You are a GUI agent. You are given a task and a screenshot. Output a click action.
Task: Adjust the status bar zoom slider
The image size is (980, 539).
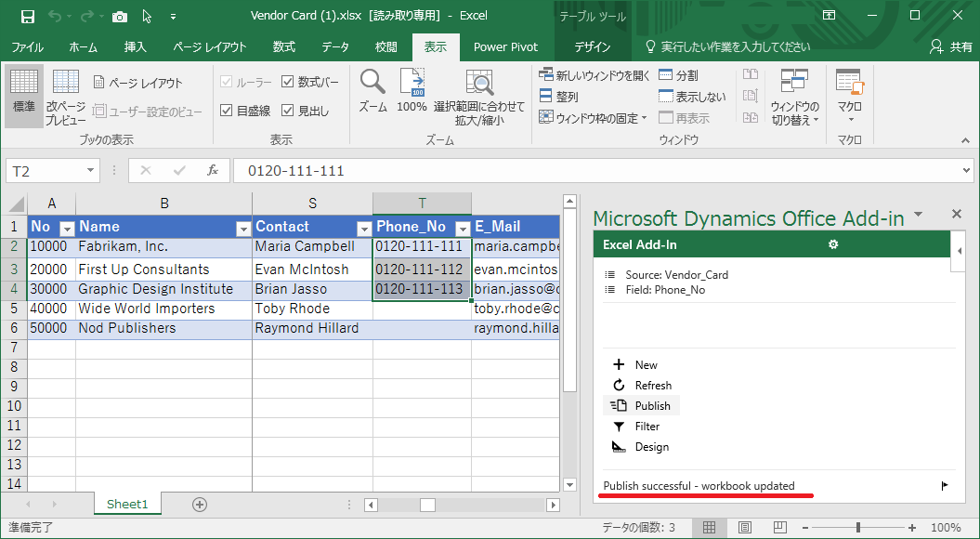pyautogui.click(x=858, y=528)
